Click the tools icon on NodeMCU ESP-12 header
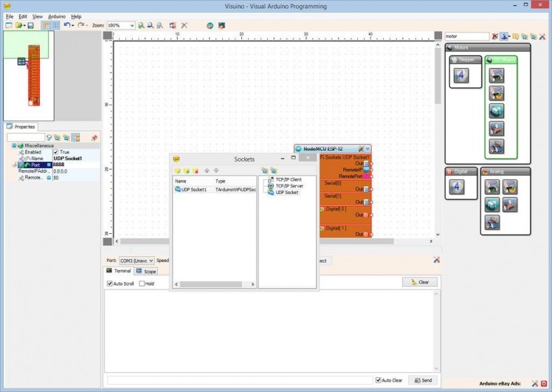Viewport: 552px width, 392px height. [x=361, y=149]
